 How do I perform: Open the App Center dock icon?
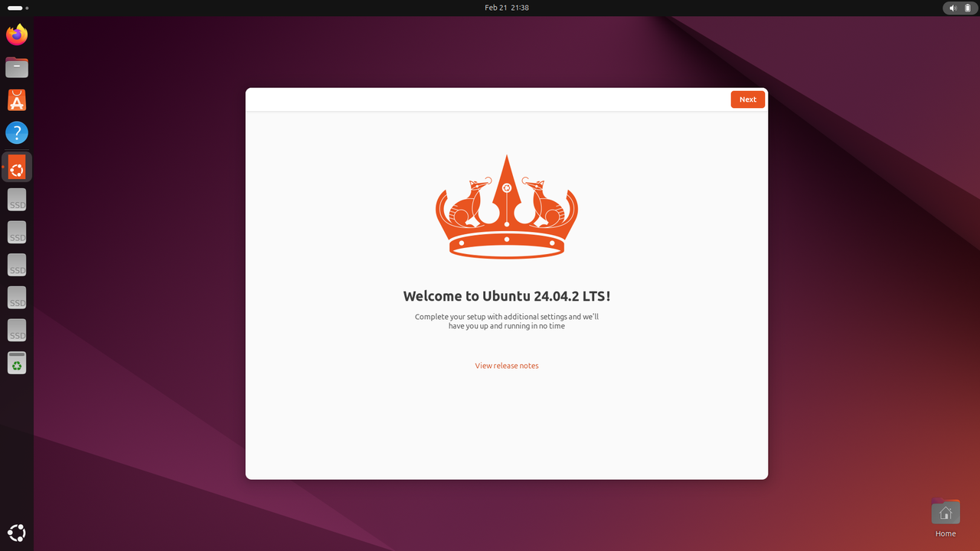[x=17, y=100]
